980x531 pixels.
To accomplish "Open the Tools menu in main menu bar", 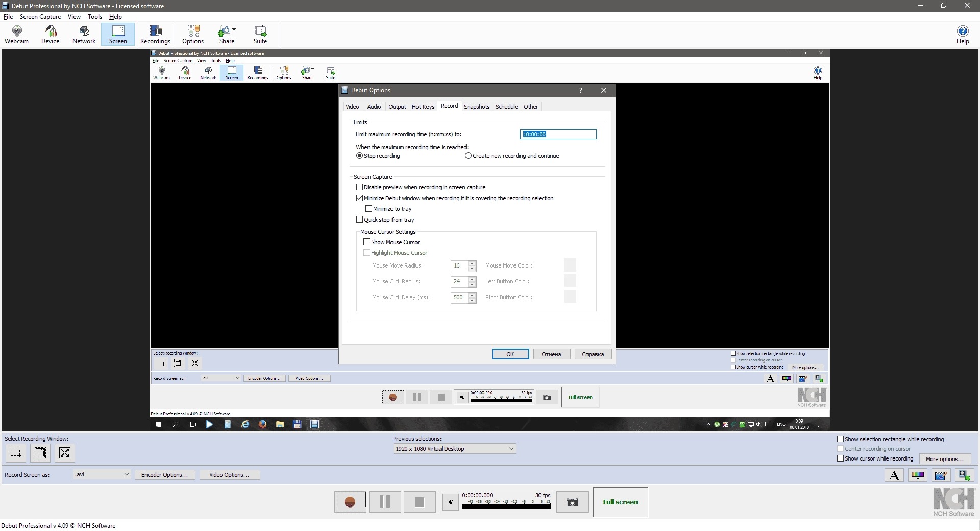I will pos(95,17).
